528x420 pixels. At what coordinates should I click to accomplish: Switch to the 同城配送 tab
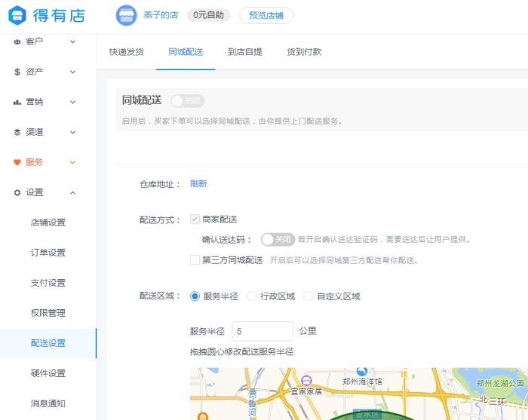(x=186, y=52)
